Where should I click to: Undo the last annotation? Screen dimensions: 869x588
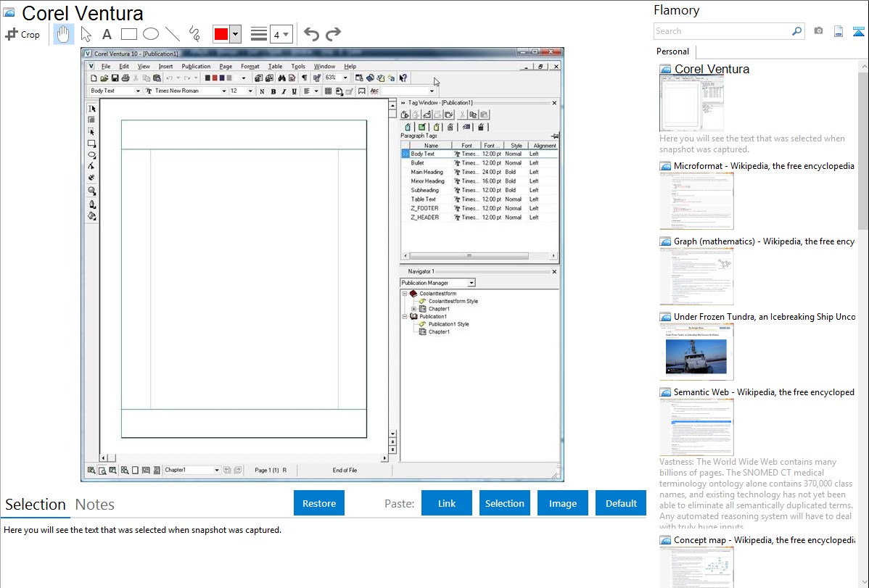pos(311,34)
